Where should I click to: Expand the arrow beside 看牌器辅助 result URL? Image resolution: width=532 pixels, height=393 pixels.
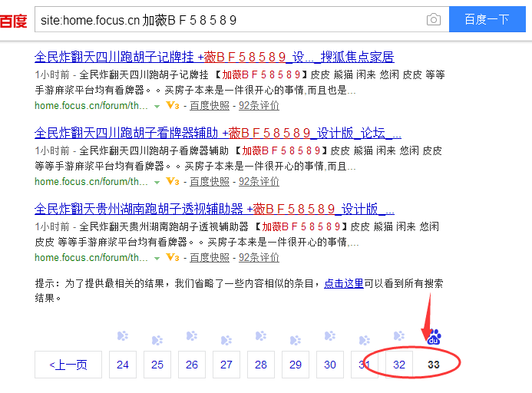click(x=157, y=182)
